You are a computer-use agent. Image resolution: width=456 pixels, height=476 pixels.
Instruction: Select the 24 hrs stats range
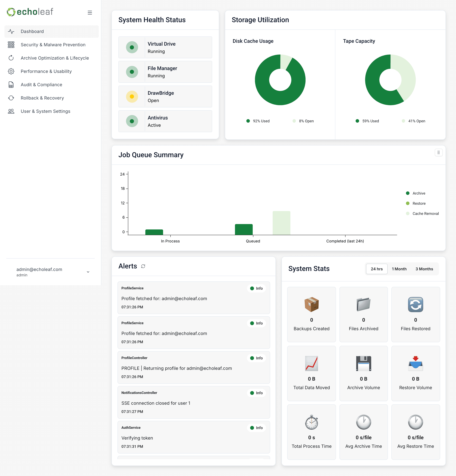pos(376,269)
